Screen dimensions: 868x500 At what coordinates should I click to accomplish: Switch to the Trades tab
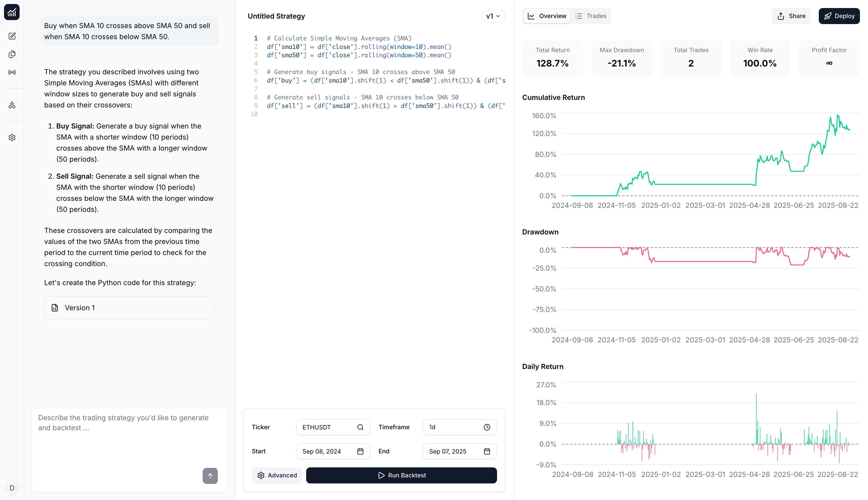coord(591,16)
